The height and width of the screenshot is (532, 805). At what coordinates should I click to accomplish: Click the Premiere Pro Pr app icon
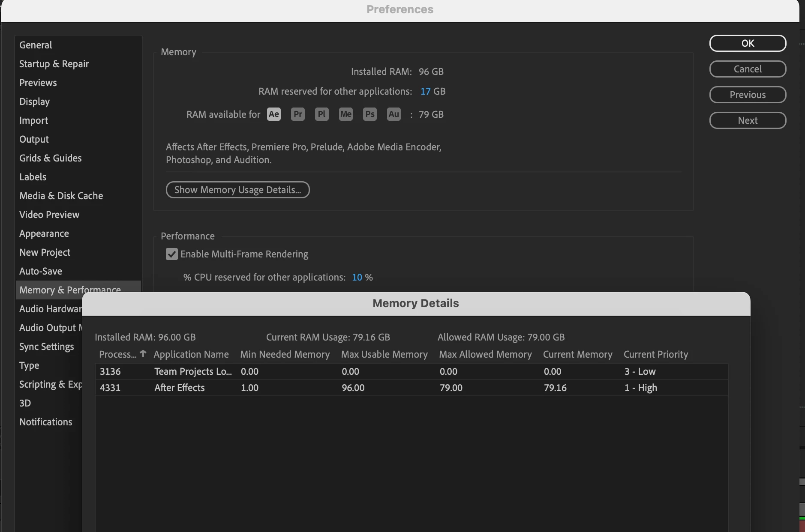point(297,114)
